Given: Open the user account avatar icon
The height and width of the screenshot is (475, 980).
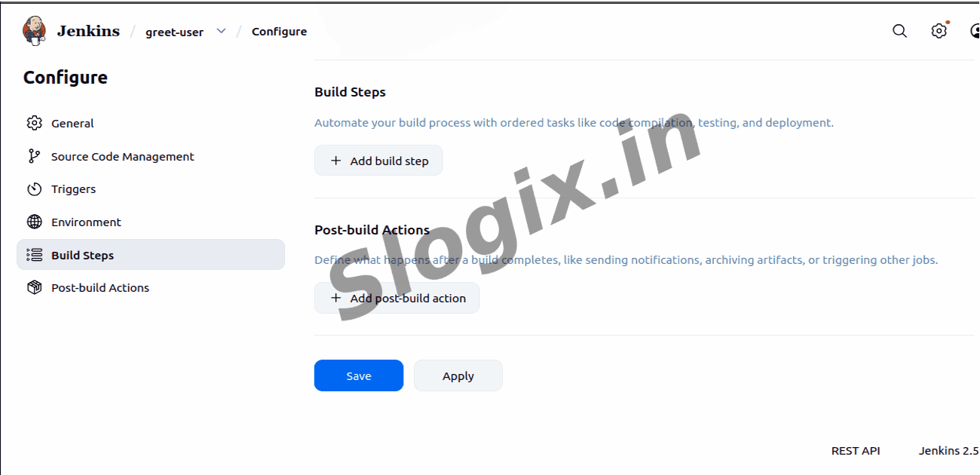Looking at the screenshot, I should click(x=975, y=31).
